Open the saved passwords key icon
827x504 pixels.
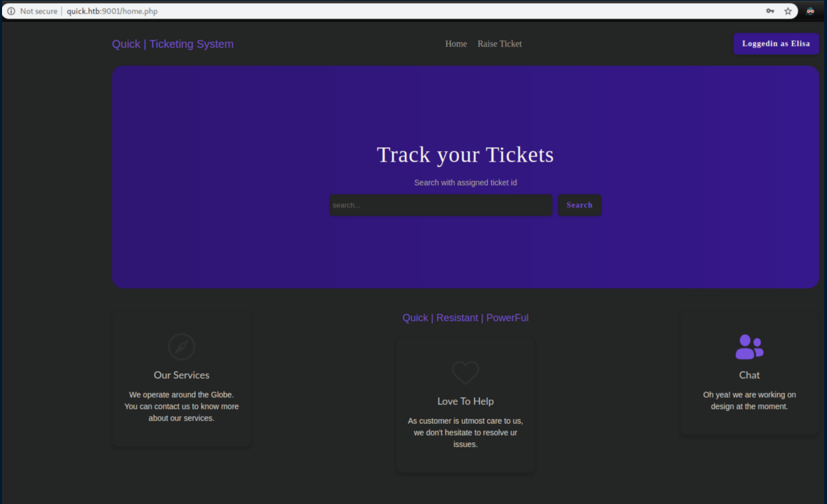(770, 11)
